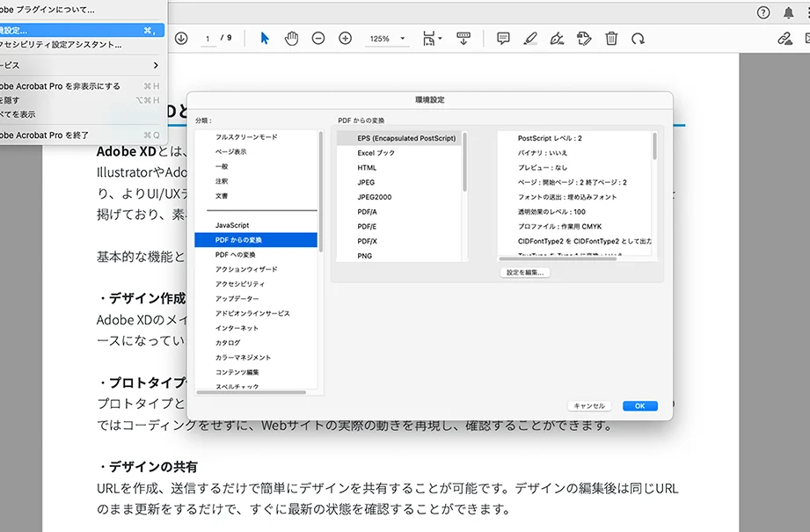Select JPEG conversion format
Image resolution: width=810 pixels, height=532 pixels.
coord(399,182)
